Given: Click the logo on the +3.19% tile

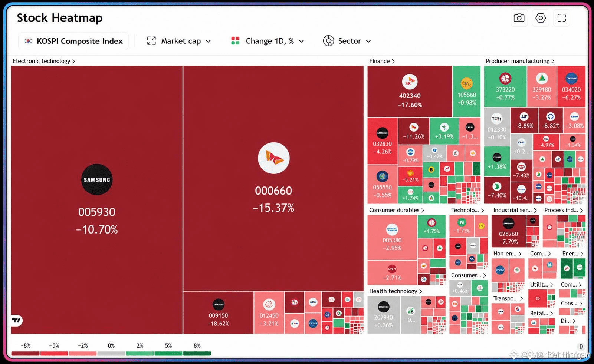Looking at the screenshot, I should pyautogui.click(x=444, y=127).
